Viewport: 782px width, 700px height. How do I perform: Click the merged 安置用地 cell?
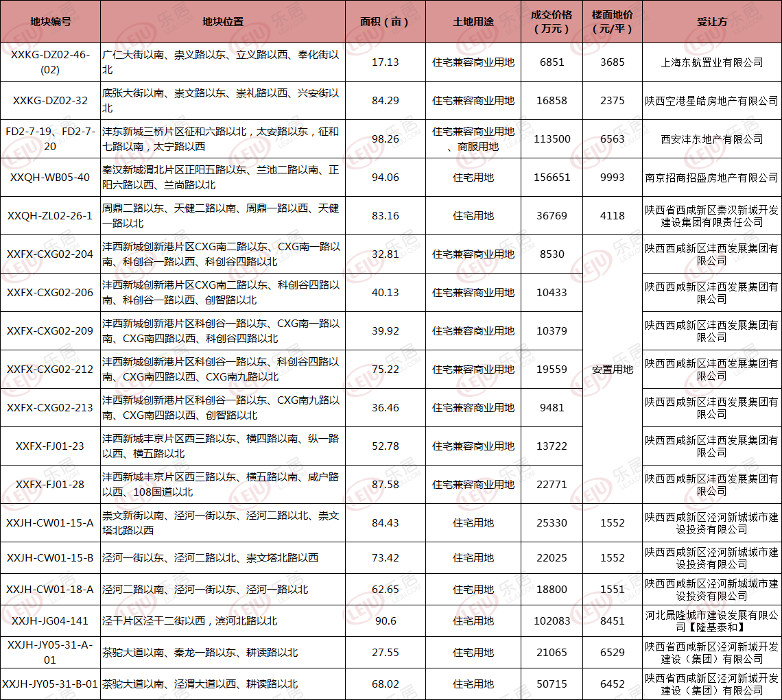613,370
